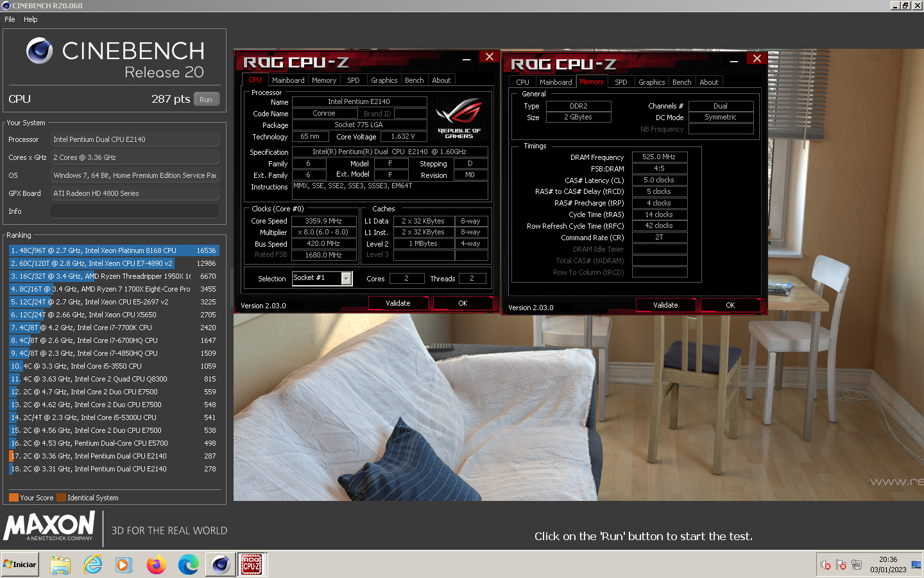The height and width of the screenshot is (578, 924).
Task: Click the Multiplier x 8.0 value
Action: (323, 232)
